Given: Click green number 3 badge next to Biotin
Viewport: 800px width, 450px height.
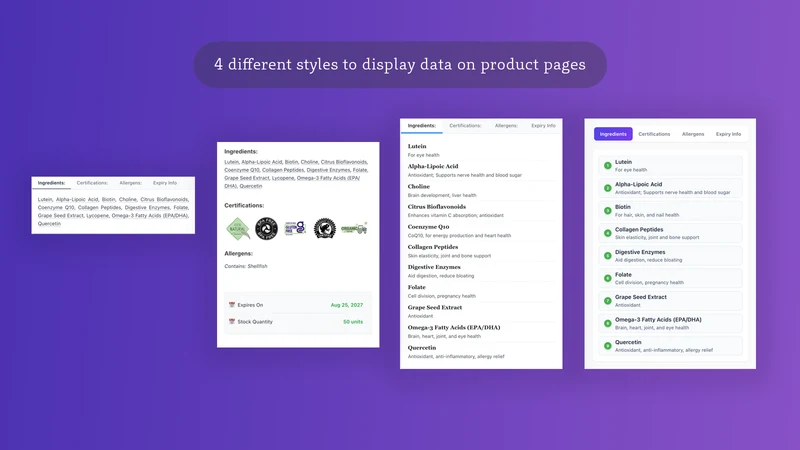Looking at the screenshot, I should click(x=608, y=211).
